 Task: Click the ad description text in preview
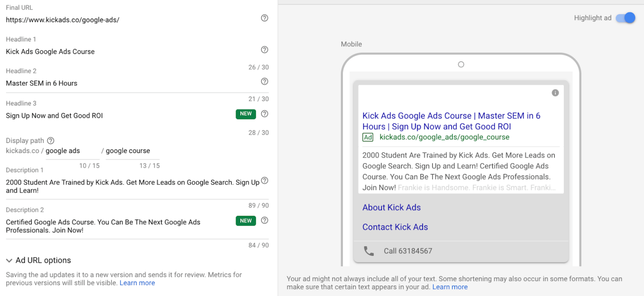[x=459, y=171]
